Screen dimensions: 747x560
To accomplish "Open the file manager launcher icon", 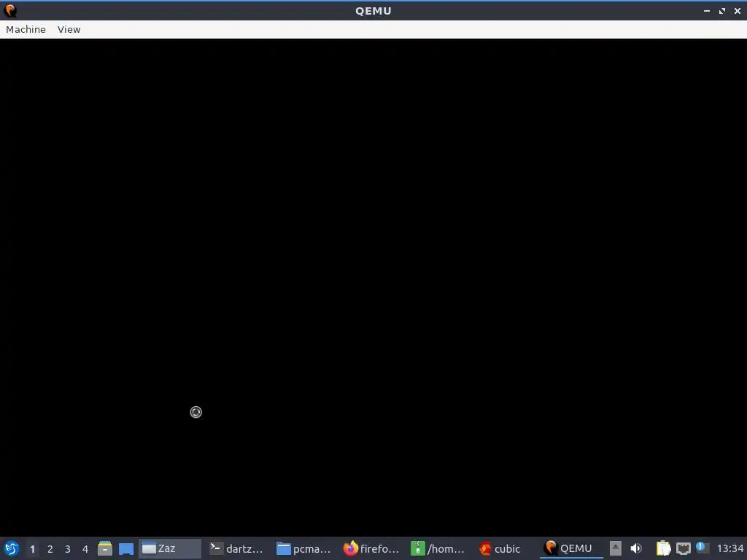I will tap(105, 548).
